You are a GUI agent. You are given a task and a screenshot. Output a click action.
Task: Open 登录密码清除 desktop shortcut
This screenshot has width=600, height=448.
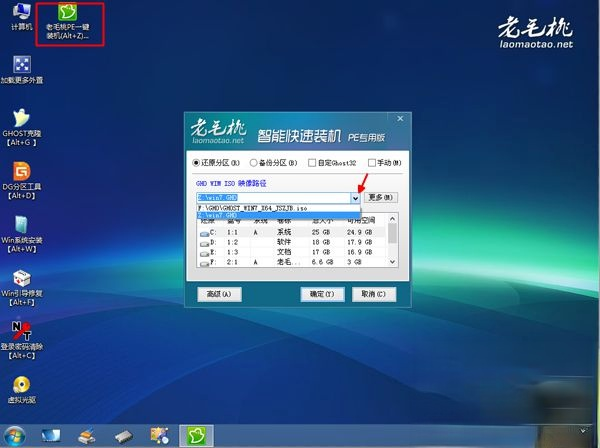(x=22, y=340)
